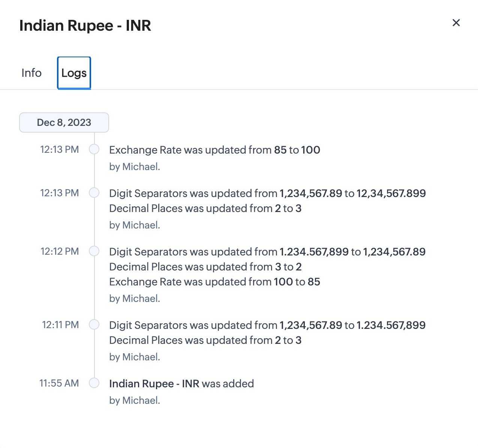Click the 12:11 PM timestamp
The image size is (478, 448).
[x=60, y=325]
